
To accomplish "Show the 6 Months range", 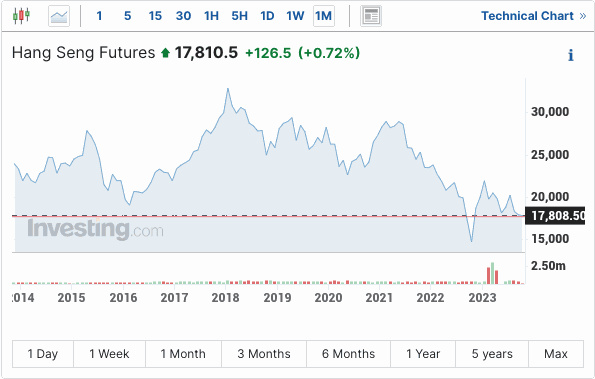I will point(348,354).
